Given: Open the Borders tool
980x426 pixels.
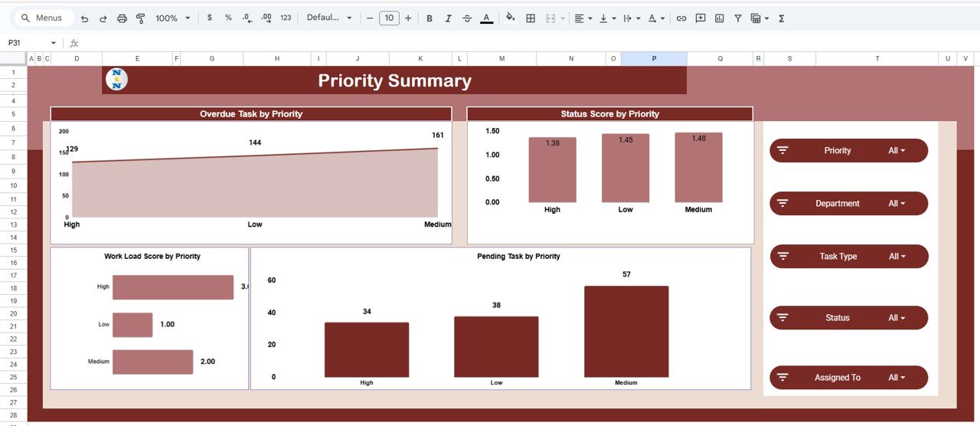Looking at the screenshot, I should 531,18.
